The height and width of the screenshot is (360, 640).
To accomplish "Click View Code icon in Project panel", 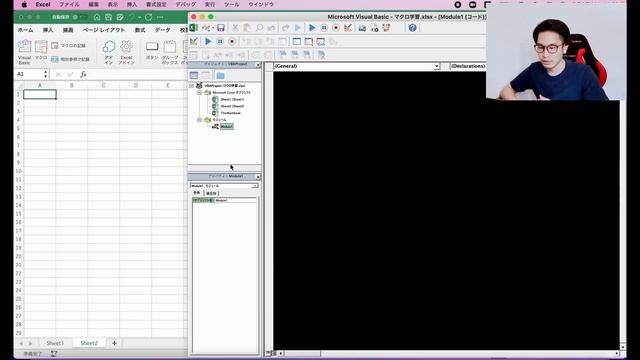I will coord(194,76).
